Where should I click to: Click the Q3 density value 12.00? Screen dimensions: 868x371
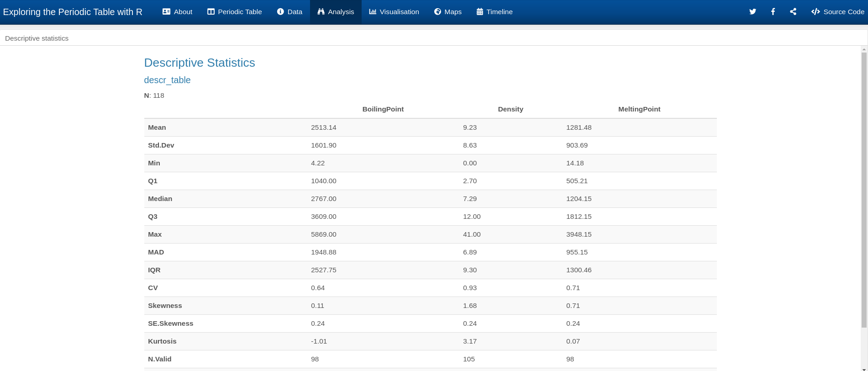(472, 217)
